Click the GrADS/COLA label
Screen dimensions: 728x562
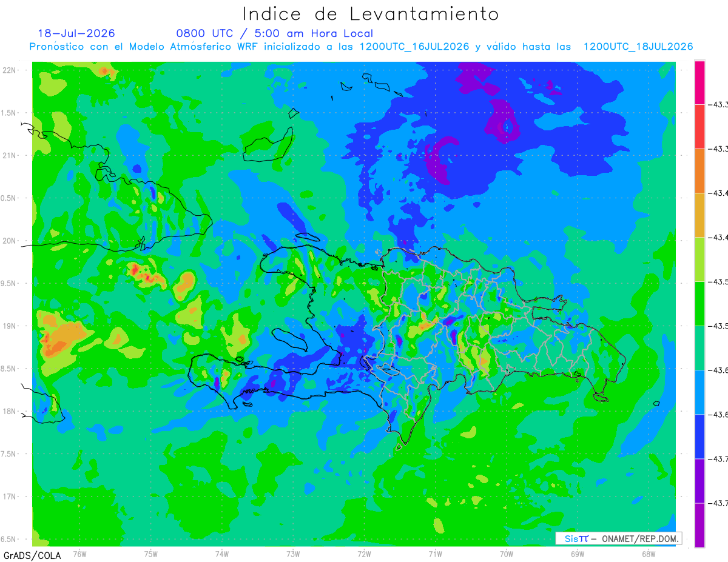(32, 555)
